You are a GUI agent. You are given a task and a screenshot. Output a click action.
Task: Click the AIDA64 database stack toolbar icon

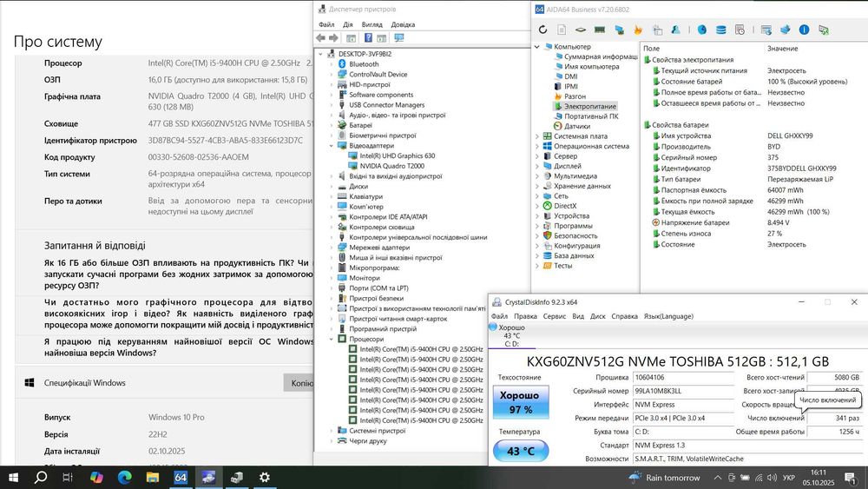(x=720, y=30)
